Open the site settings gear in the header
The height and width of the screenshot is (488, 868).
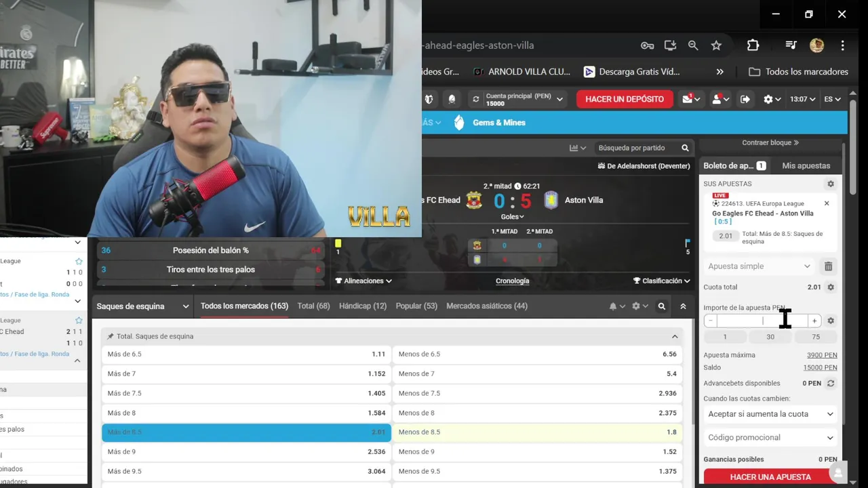click(772, 99)
